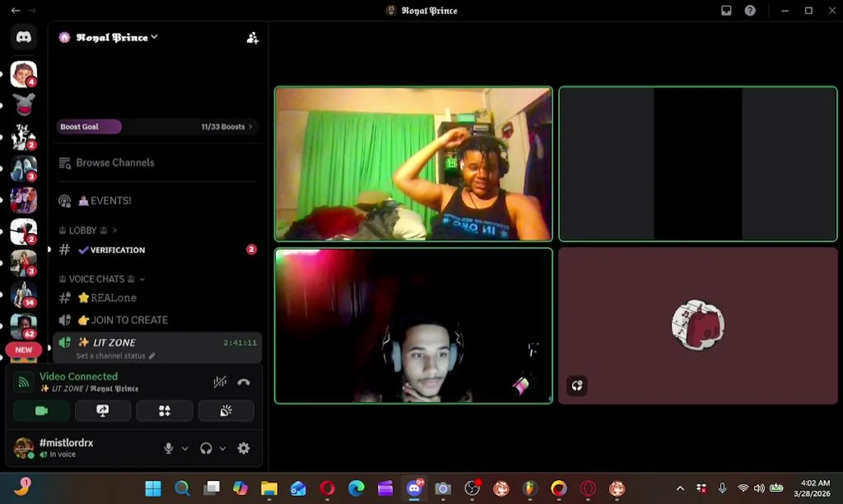
Task: Click the 11/33 Boosts link
Action: coord(226,127)
